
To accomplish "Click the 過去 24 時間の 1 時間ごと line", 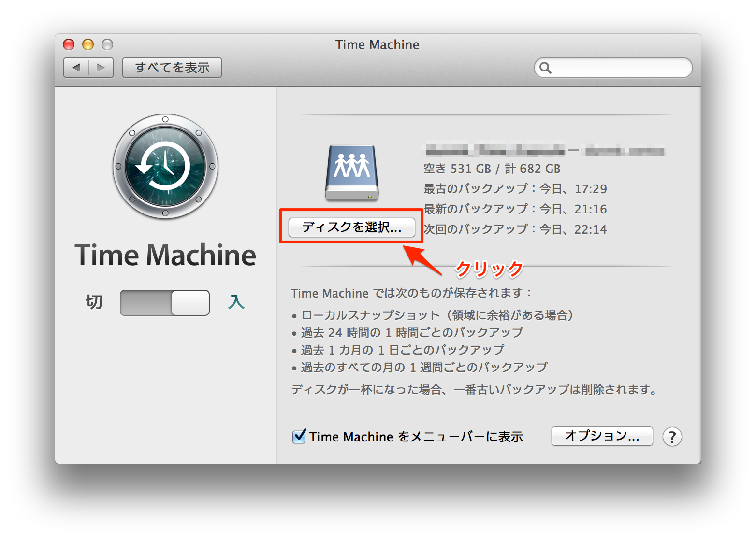I will 407,333.
